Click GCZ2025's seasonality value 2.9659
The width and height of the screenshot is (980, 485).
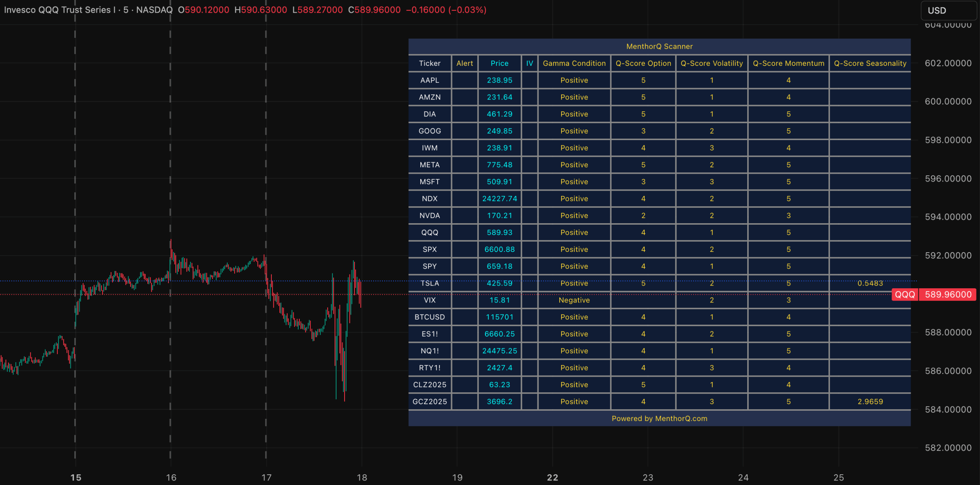pos(871,402)
